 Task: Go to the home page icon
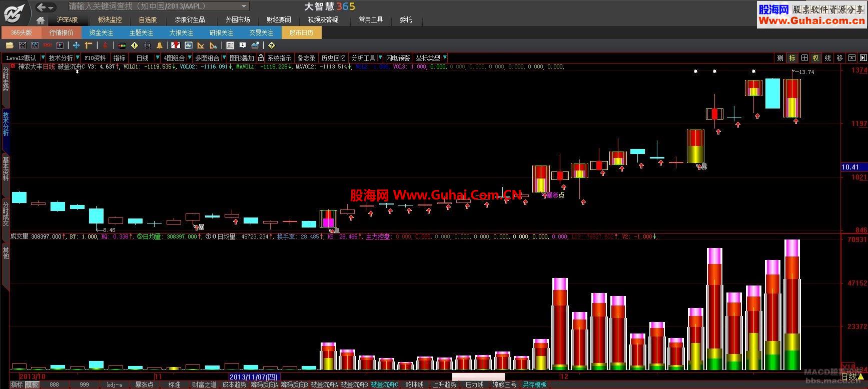coord(41,20)
